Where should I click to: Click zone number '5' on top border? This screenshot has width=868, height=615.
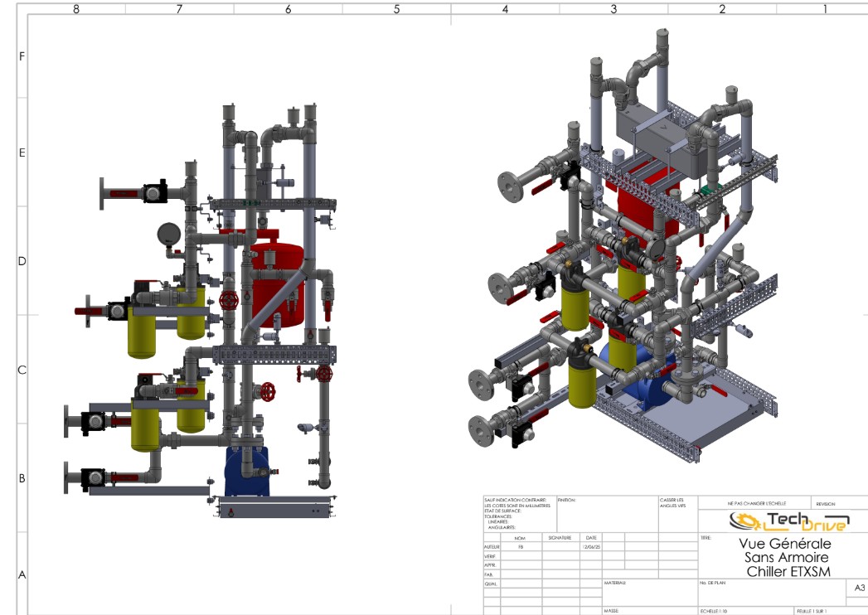click(x=396, y=9)
